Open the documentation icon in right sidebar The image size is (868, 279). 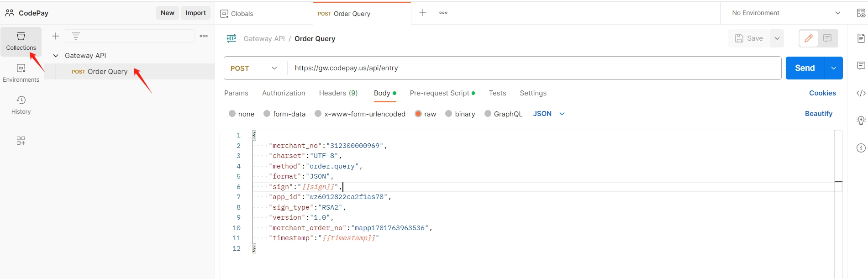click(861, 38)
